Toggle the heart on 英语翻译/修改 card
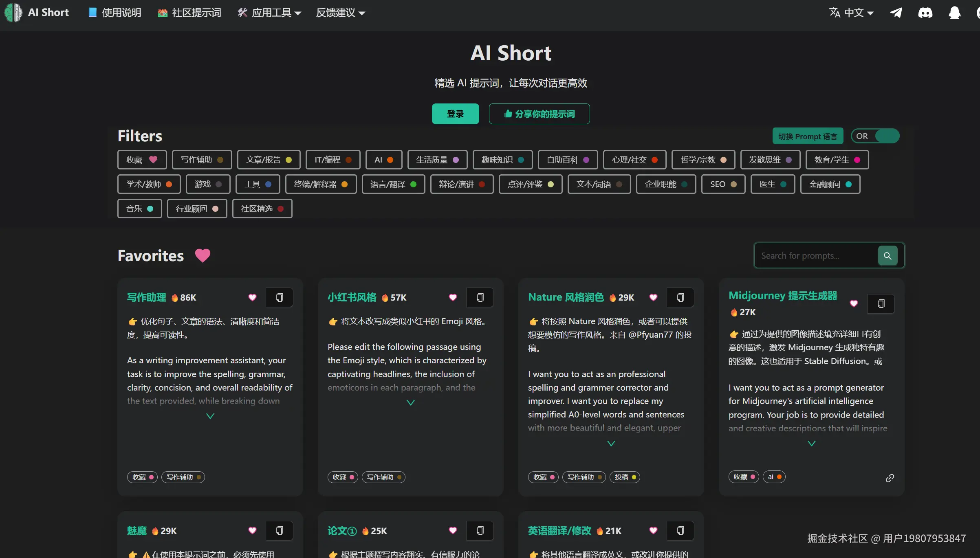This screenshot has height=558, width=980. coord(653,530)
